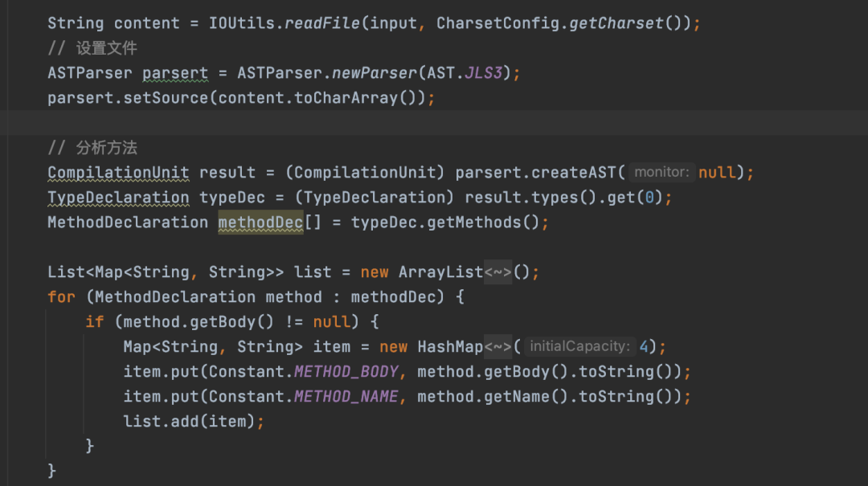Click the underlined 'parsert' variable declaration
868x486 pixels.
[175, 73]
